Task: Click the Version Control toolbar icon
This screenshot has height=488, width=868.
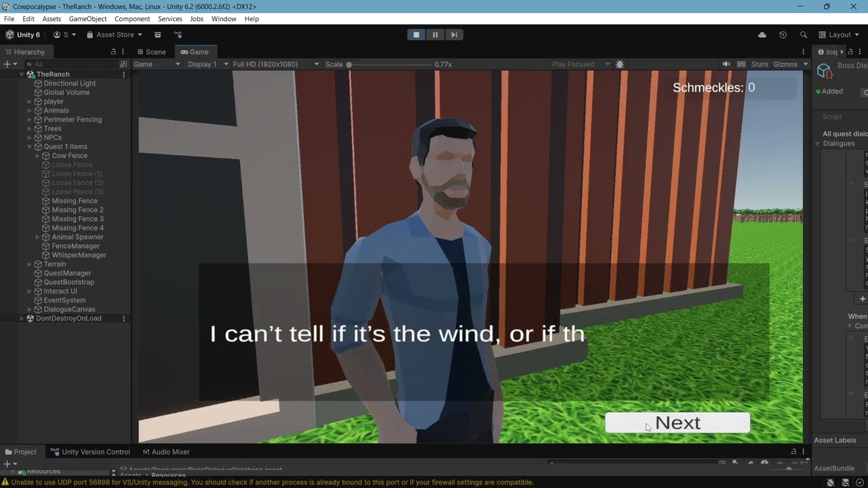Action: [x=178, y=35]
